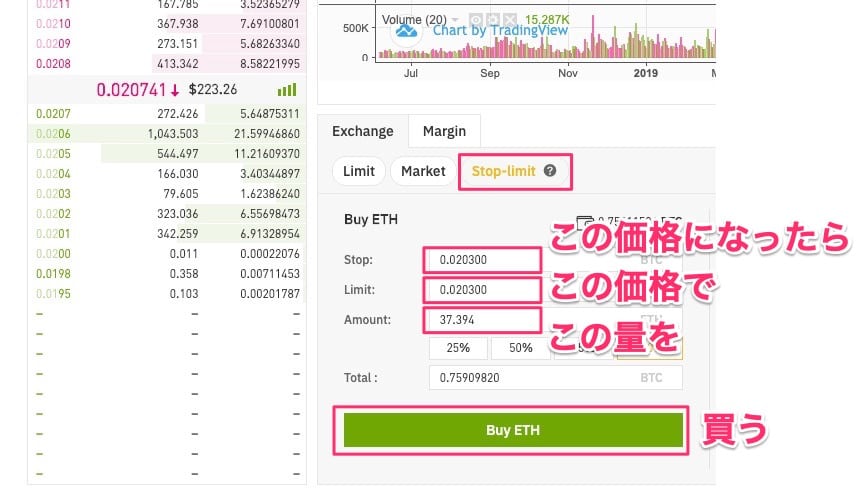
Task: Open the Margin tab
Action: (x=444, y=131)
